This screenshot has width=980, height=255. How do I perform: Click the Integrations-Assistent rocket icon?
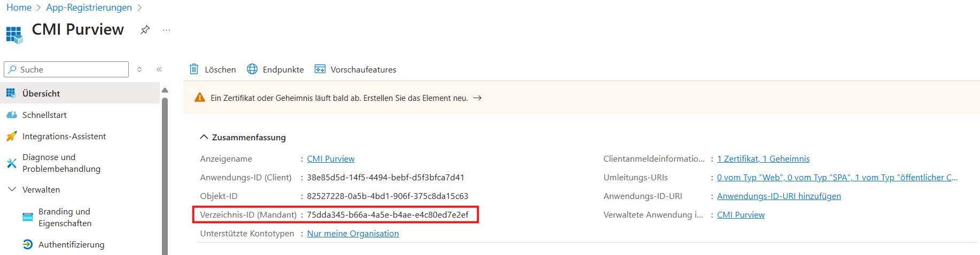(12, 137)
